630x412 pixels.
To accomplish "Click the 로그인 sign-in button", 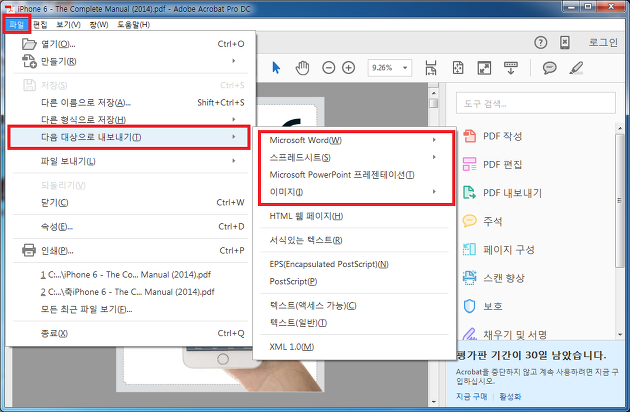I will [x=603, y=42].
